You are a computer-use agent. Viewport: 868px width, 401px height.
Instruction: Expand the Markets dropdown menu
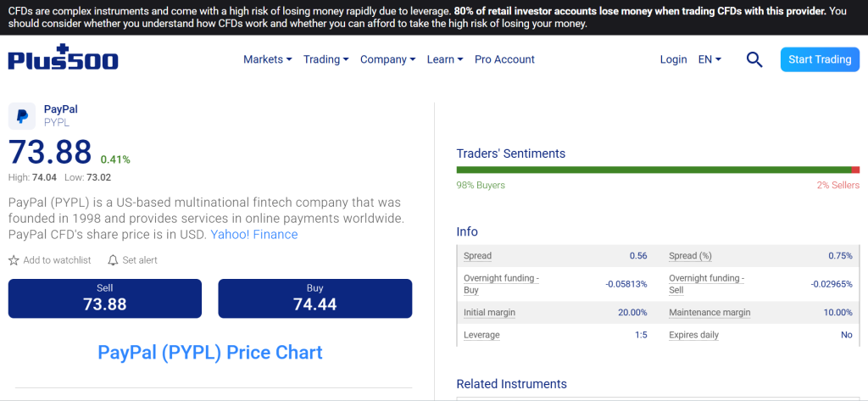tap(267, 59)
